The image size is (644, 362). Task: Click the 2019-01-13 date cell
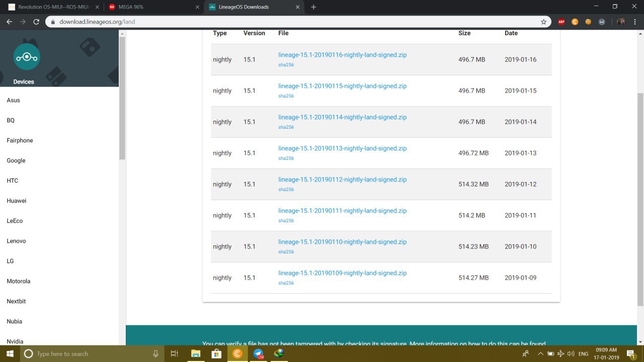click(x=521, y=153)
